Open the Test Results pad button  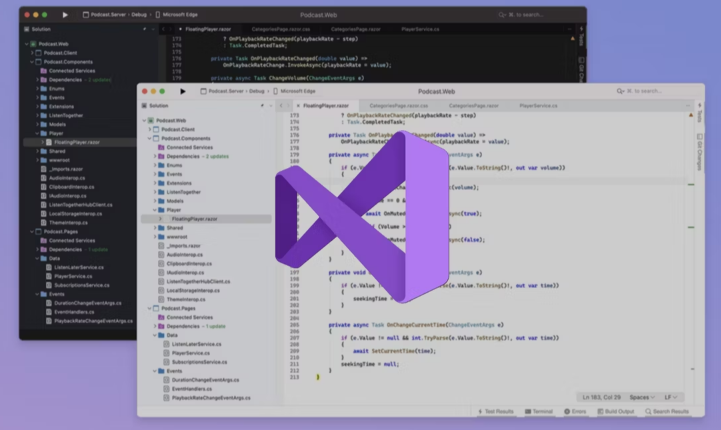pos(496,412)
